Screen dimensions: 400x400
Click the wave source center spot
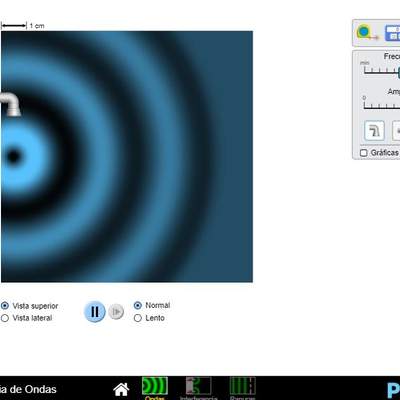[13, 156]
